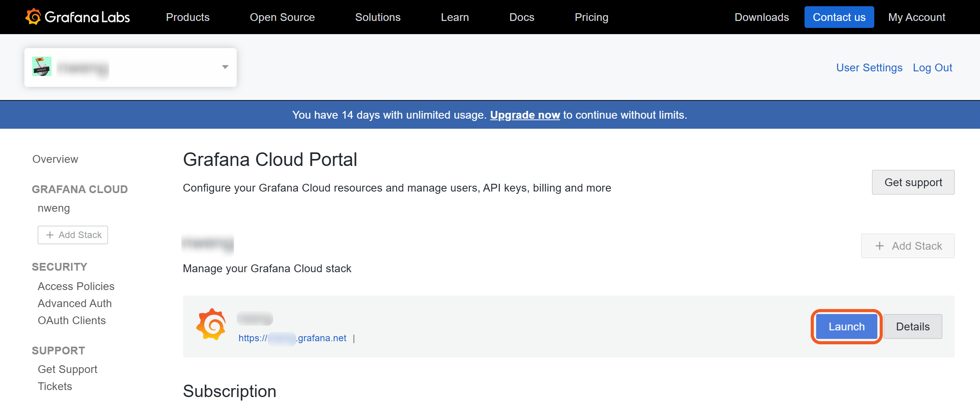Open the Pricing page
Viewport: 980px width, 411px height.
[x=591, y=17]
